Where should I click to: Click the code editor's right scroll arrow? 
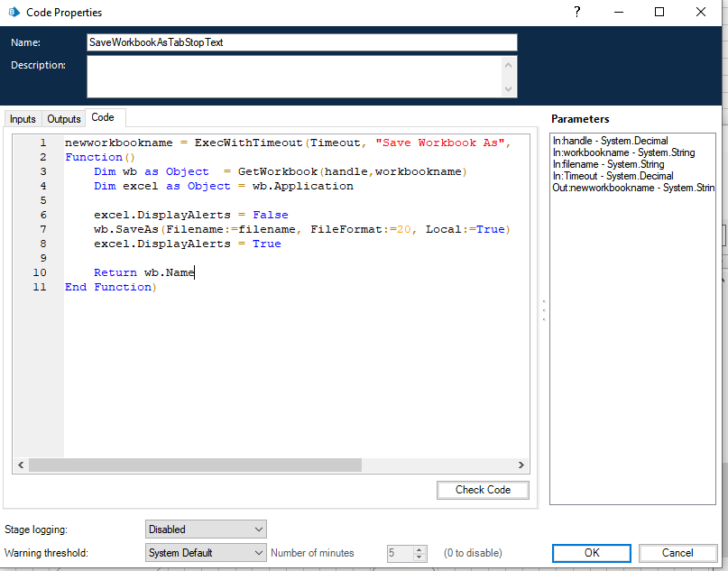click(521, 465)
